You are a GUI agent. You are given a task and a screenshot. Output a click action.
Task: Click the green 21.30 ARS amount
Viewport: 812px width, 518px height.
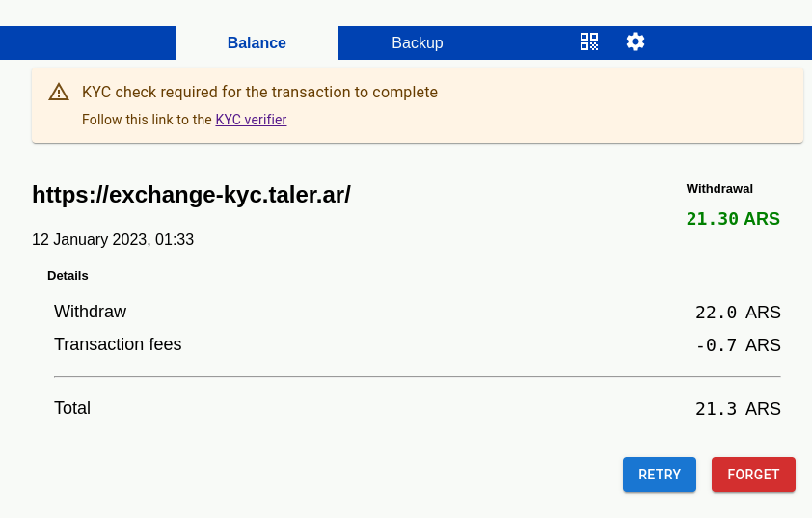tap(733, 219)
